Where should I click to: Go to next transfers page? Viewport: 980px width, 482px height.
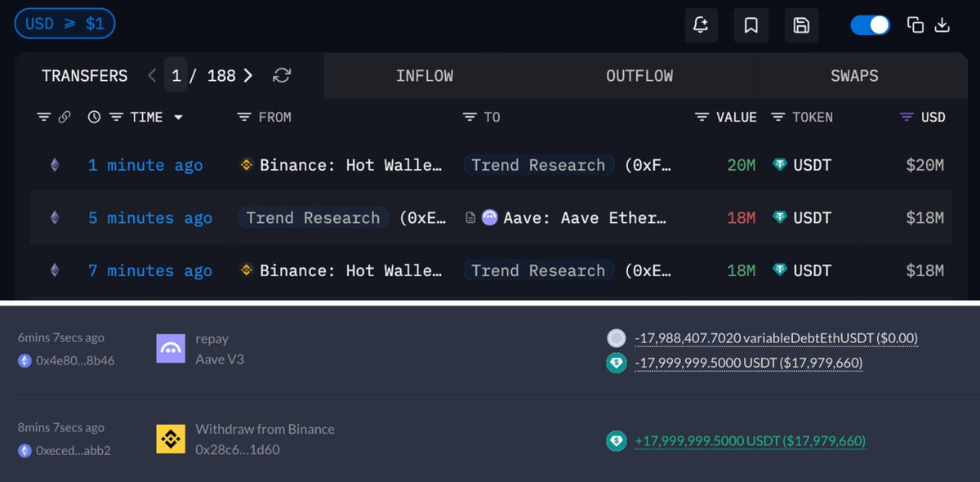pos(248,76)
